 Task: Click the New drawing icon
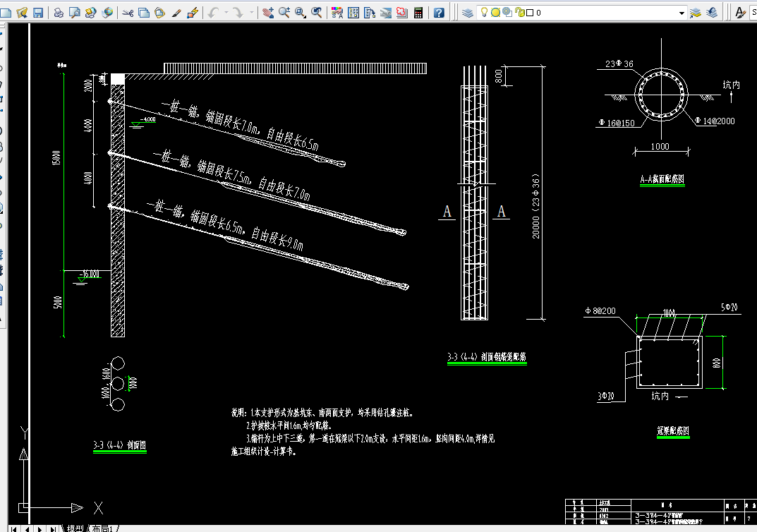point(6,13)
